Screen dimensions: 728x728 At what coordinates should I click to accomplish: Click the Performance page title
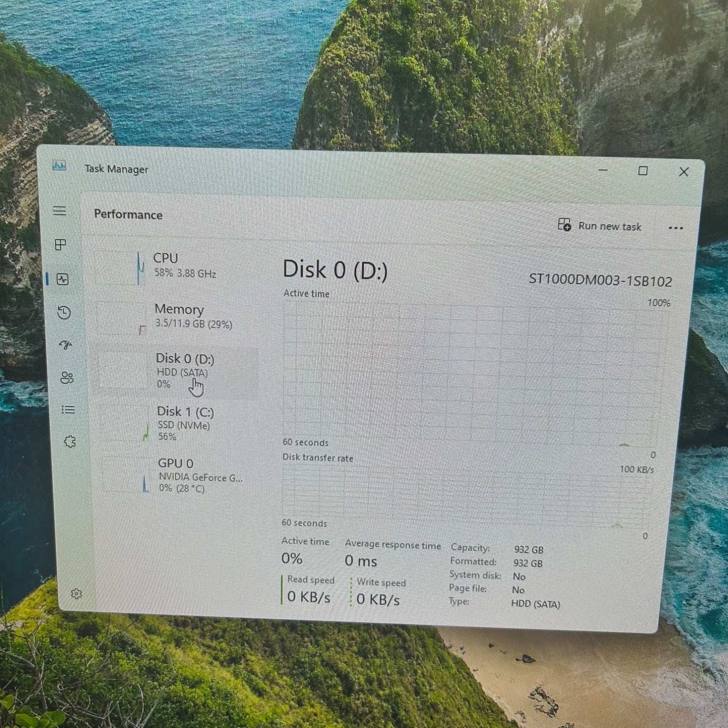point(128,215)
